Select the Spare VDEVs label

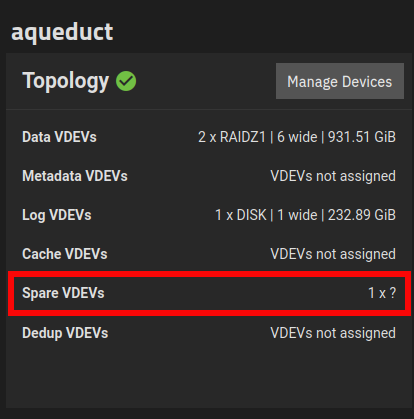point(63,293)
